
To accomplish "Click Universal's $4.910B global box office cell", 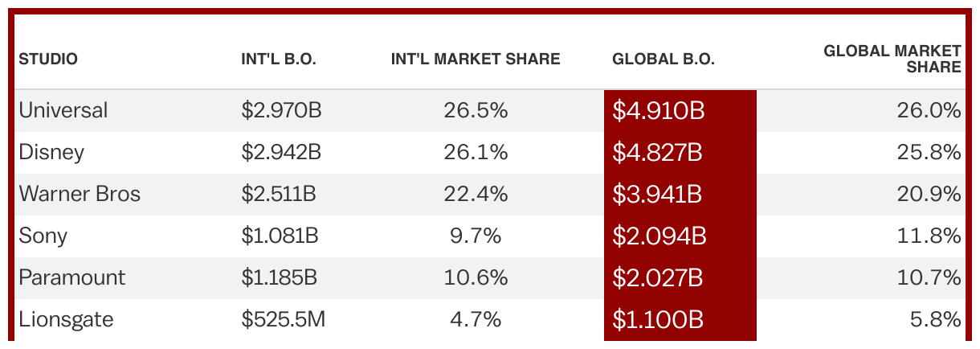I will [x=680, y=111].
